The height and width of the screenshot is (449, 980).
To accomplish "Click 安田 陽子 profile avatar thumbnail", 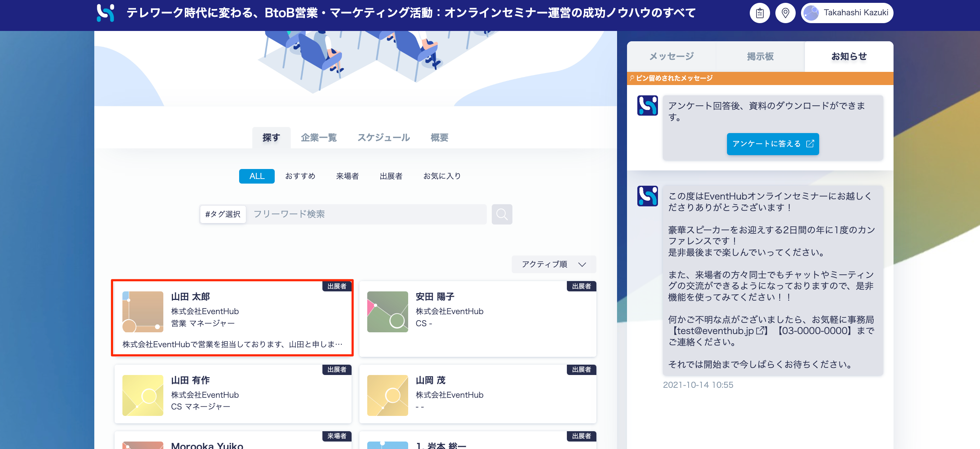I will point(387,312).
